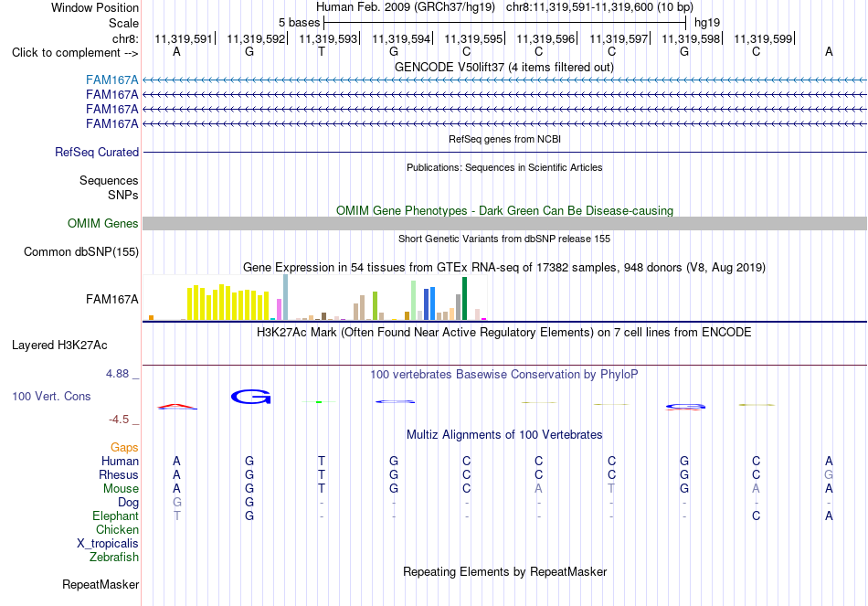Open the 100 Vert. Cons label
868x606 pixels.
click(51, 396)
